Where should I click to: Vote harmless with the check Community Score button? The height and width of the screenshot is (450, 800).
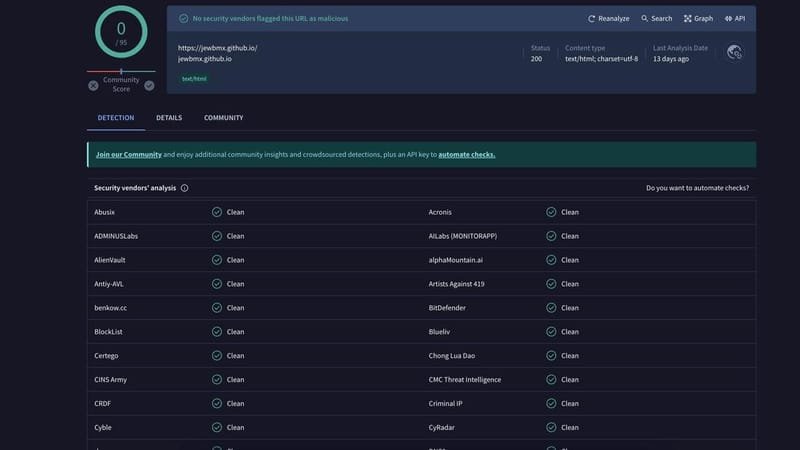tap(149, 85)
